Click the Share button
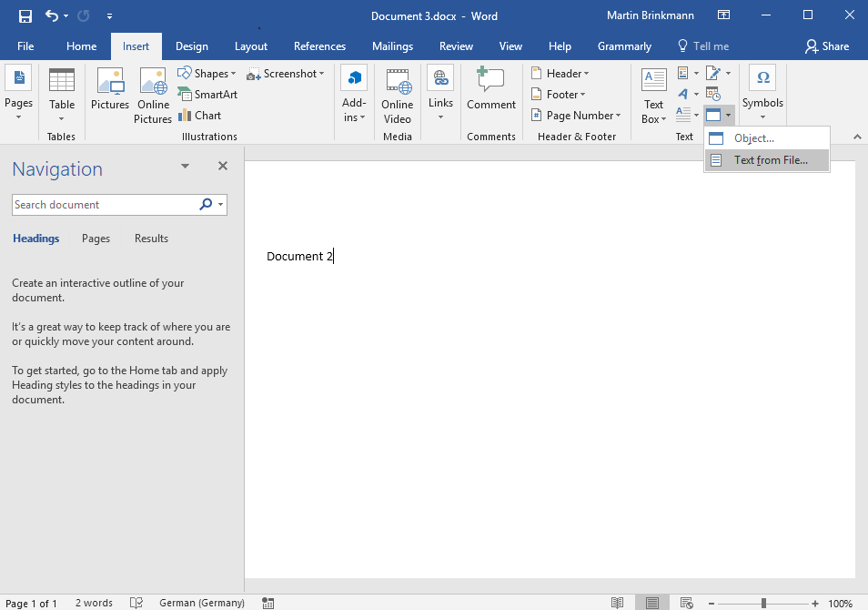Screen dimensions: 868x610 827,46
